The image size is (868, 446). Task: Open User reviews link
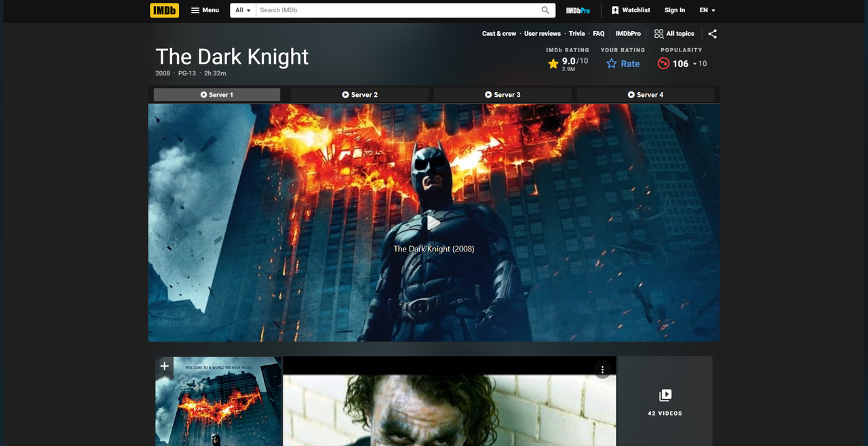point(542,34)
